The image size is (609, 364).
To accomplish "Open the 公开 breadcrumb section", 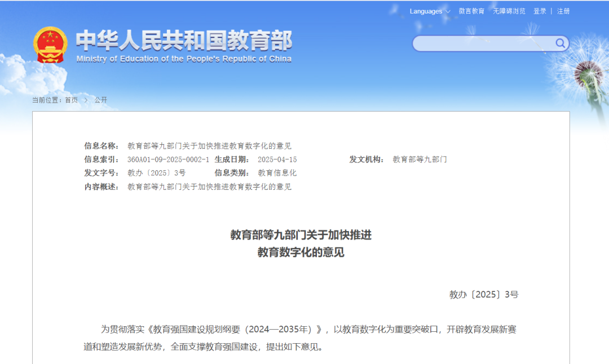I will tap(102, 100).
